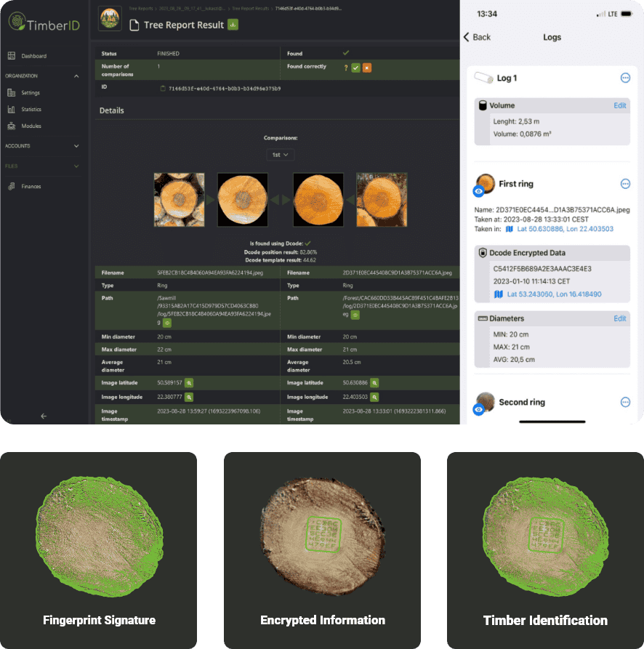Open the second cropped ring thumbnail

pyautogui.click(x=243, y=200)
